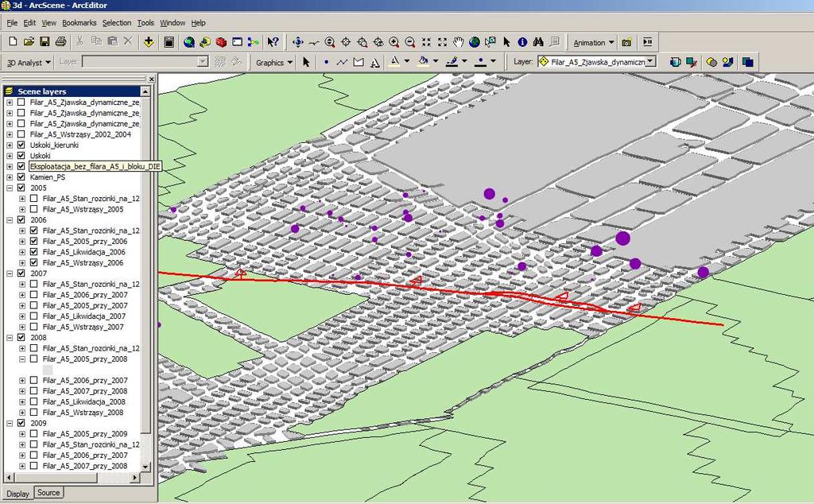814x504 pixels.
Task: Open the Animation Controls
Action: click(x=647, y=42)
